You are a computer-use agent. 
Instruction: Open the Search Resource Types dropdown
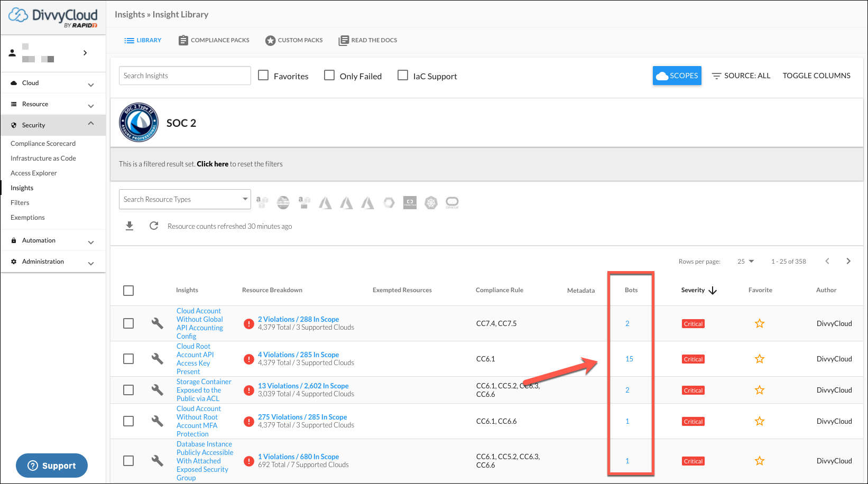click(x=184, y=199)
